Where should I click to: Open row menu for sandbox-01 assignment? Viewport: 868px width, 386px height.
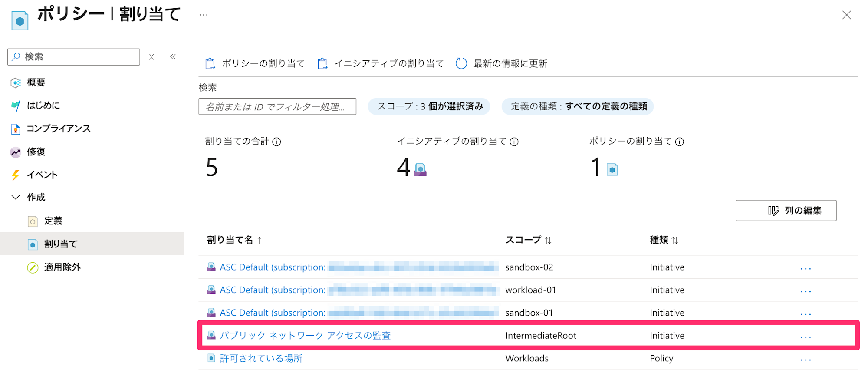(x=806, y=314)
